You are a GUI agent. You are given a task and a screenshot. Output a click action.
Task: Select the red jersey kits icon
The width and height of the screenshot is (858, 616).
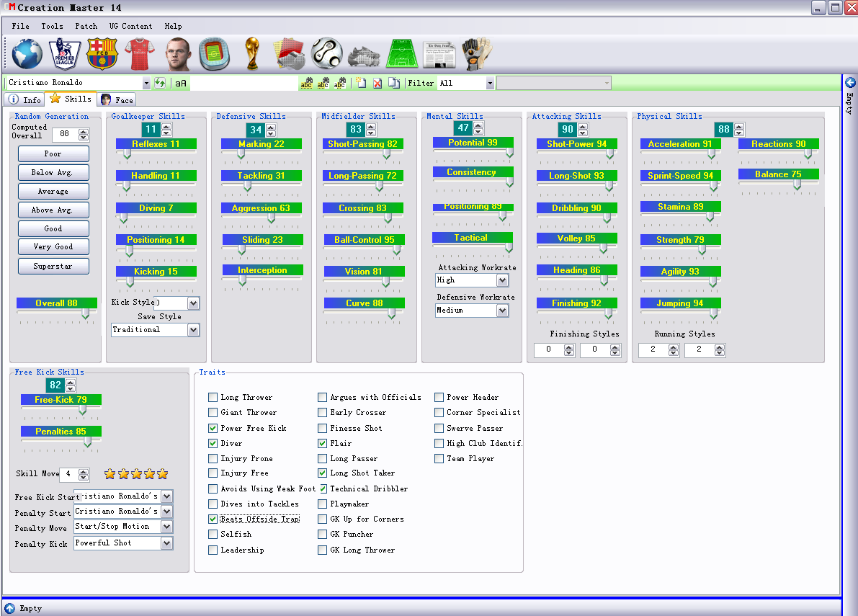(x=140, y=53)
